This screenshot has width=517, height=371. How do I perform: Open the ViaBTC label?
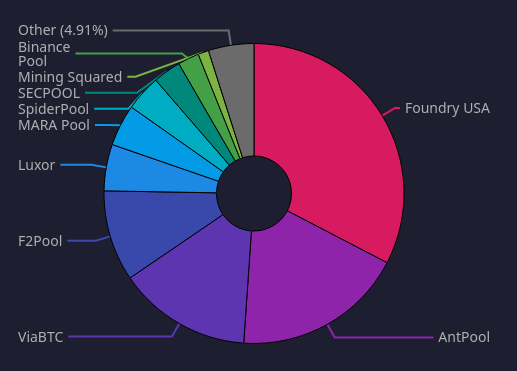coord(40,337)
